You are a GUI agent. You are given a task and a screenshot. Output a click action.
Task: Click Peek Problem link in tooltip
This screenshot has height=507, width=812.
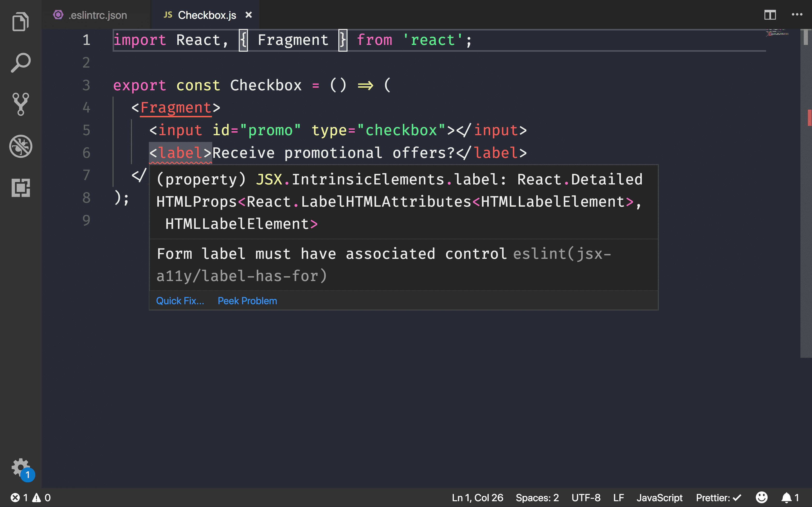tap(247, 300)
